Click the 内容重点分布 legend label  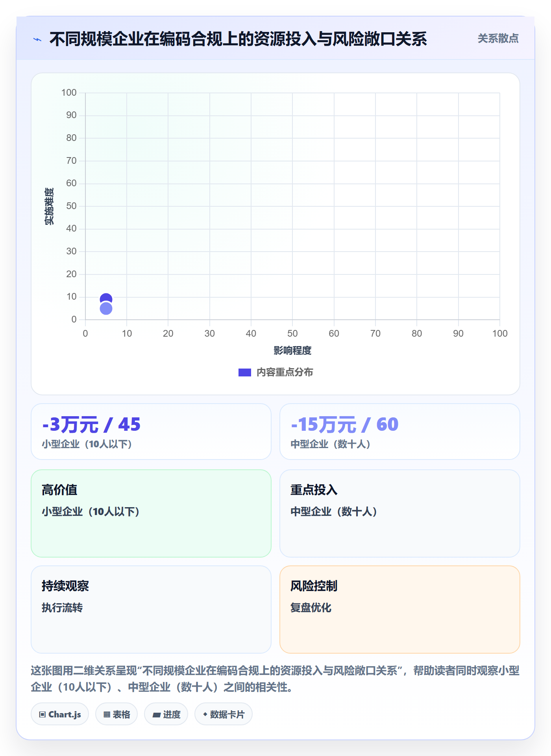285,372
